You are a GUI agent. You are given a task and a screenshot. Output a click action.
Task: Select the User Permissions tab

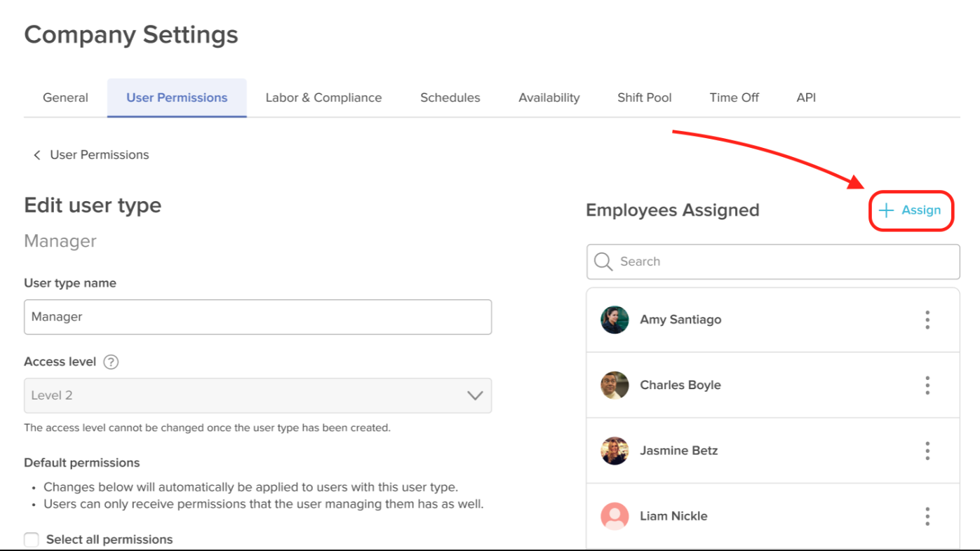tap(177, 98)
